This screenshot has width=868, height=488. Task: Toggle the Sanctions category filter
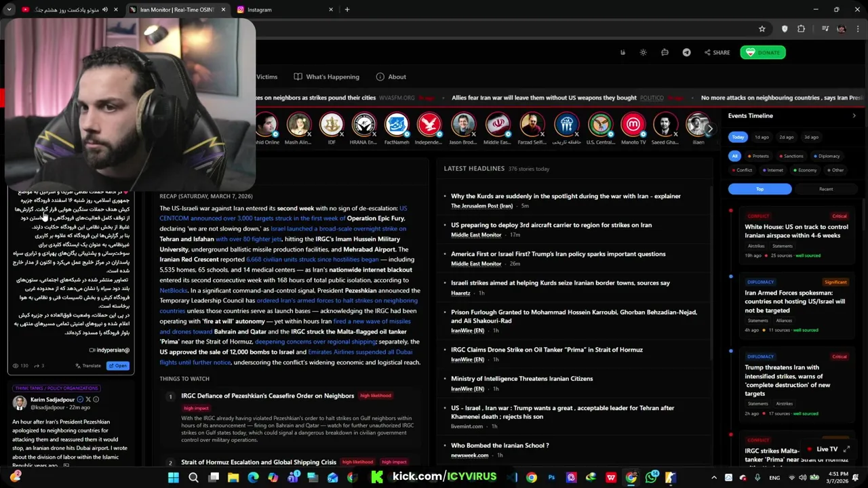[x=791, y=156]
